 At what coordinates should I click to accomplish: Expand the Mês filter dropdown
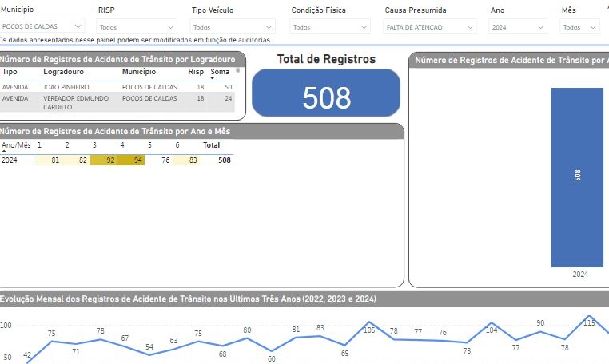tap(580, 26)
